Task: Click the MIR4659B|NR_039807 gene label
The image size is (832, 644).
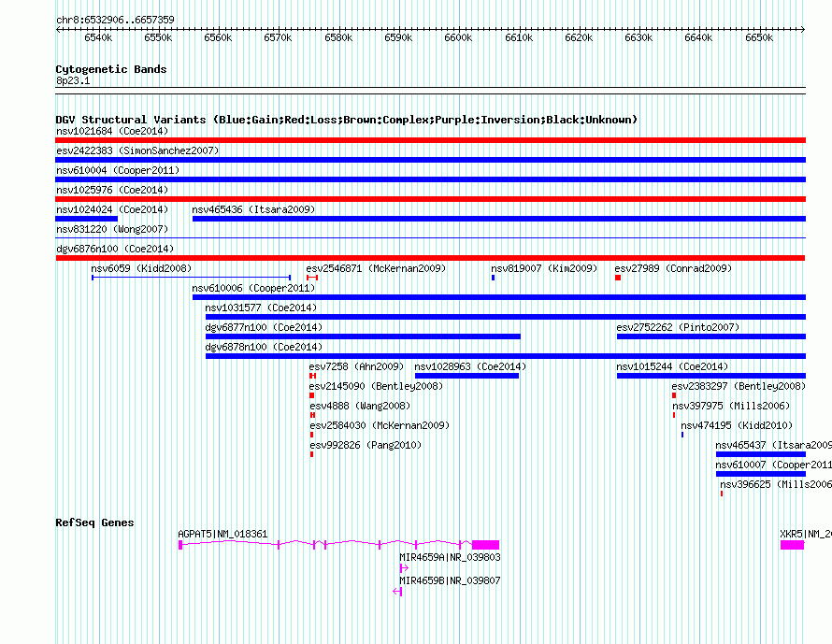Action: [450, 580]
